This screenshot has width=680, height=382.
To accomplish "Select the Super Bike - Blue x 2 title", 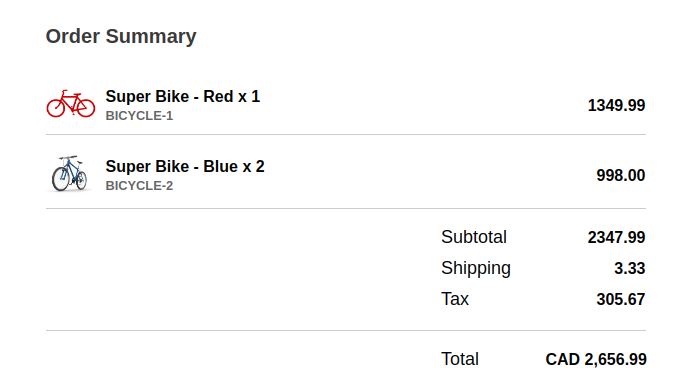I will click(x=185, y=167).
